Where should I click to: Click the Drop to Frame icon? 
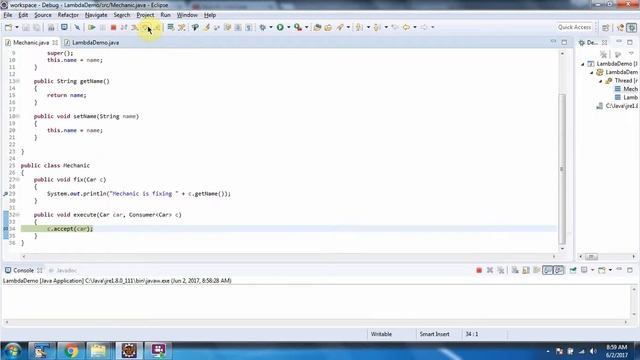pyautogui.click(x=171, y=27)
